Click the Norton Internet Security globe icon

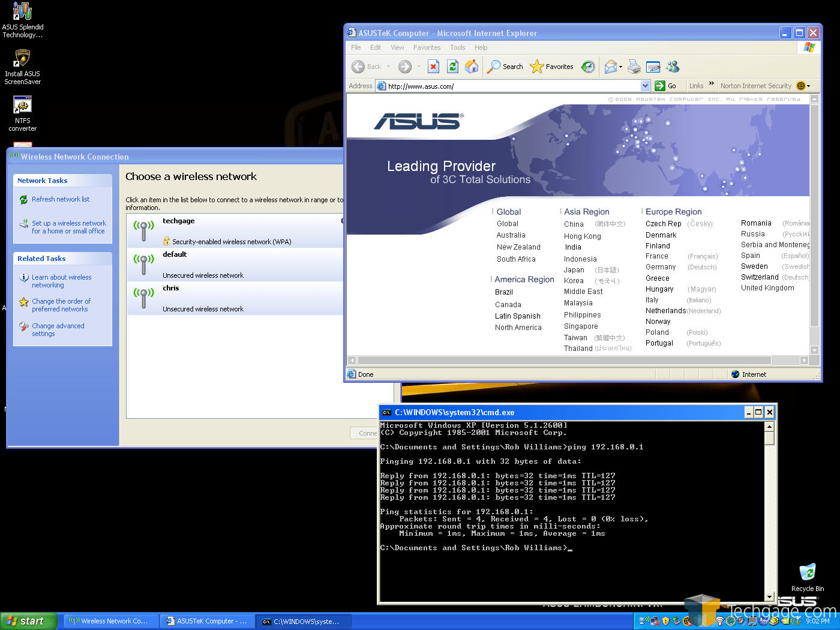[x=801, y=86]
